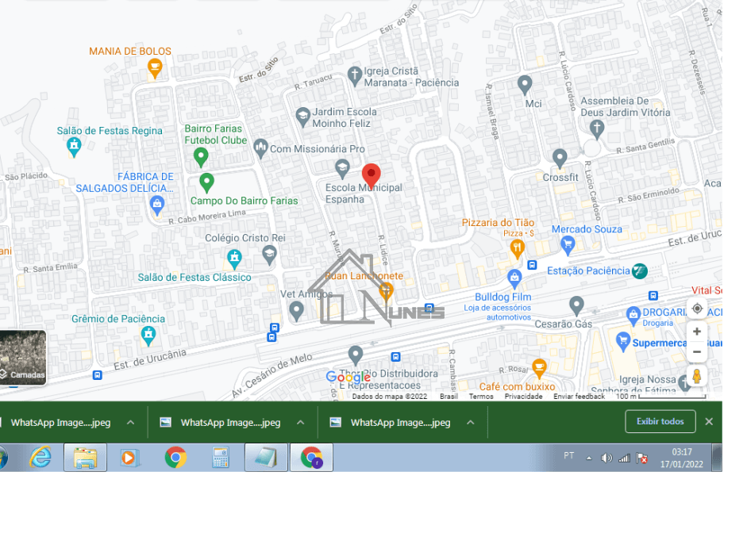Click the Campo Do Bairro Farias pin
Image resolution: width=747 pixels, height=560 pixels.
pos(206,182)
